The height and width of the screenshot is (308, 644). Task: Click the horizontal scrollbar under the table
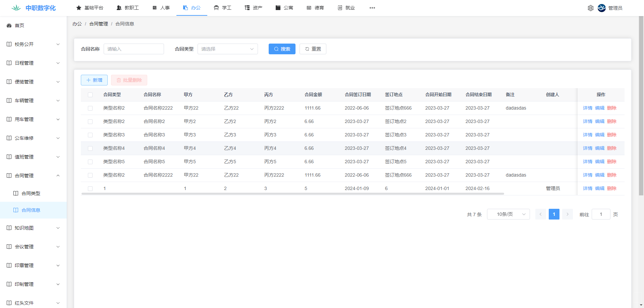[292, 194]
